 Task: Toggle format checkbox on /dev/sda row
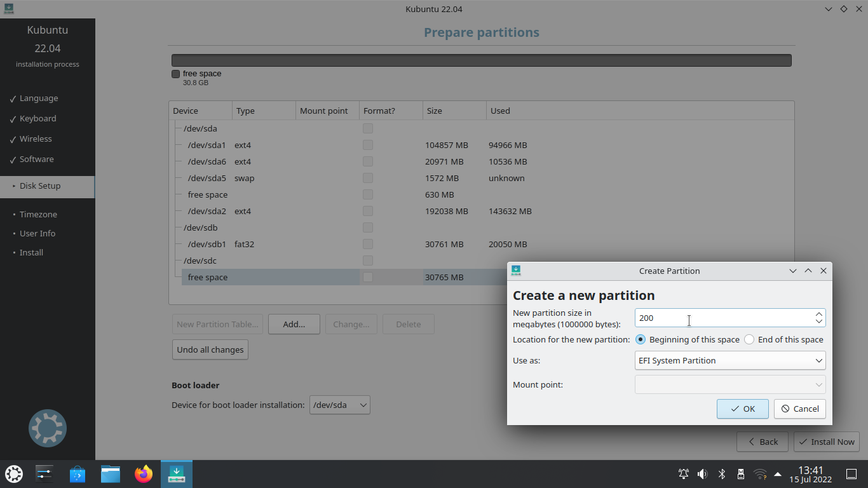point(368,128)
